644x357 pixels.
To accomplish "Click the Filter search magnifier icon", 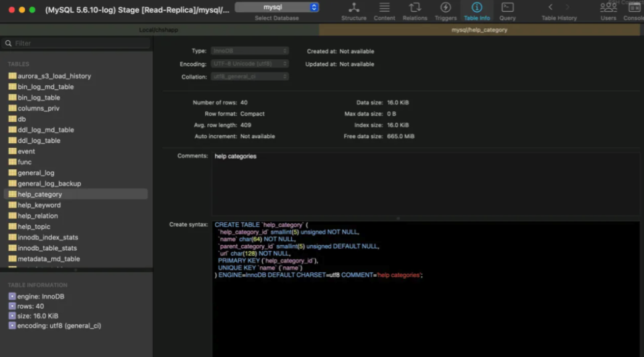I will (8, 43).
